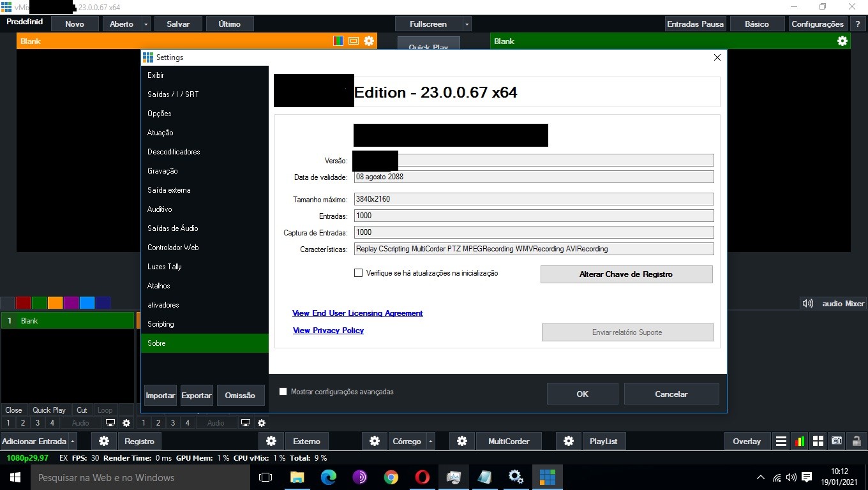Toggle Audio on the Blank input

point(80,423)
